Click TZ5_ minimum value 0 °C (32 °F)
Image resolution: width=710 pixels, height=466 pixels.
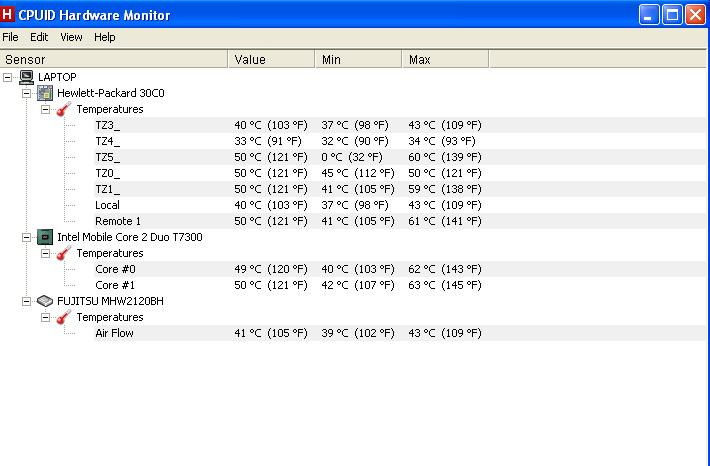point(352,157)
